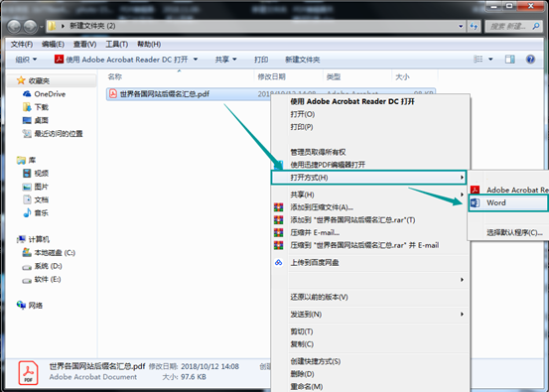
Task: Click the Music library icon
Action: 27,212
